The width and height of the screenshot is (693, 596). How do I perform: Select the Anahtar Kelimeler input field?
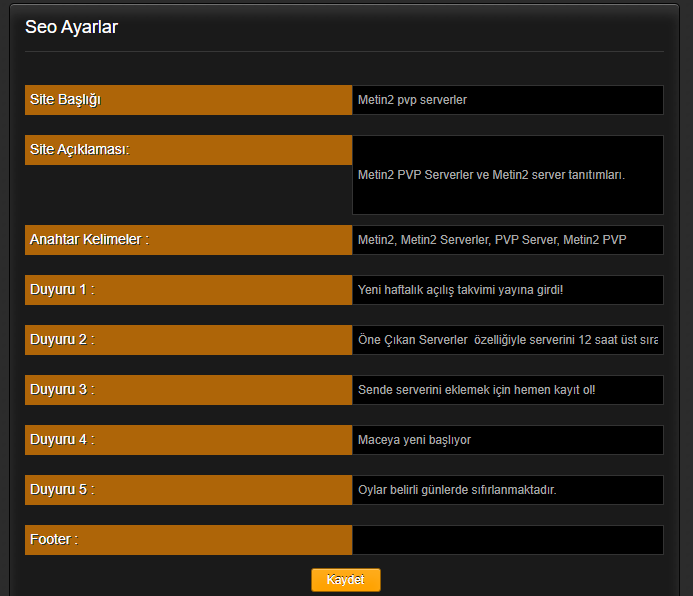coord(508,240)
